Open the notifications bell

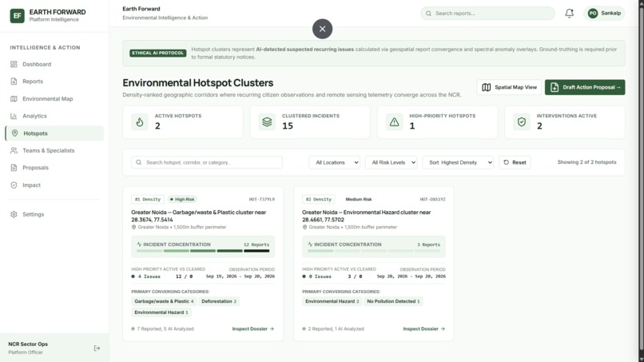click(569, 13)
